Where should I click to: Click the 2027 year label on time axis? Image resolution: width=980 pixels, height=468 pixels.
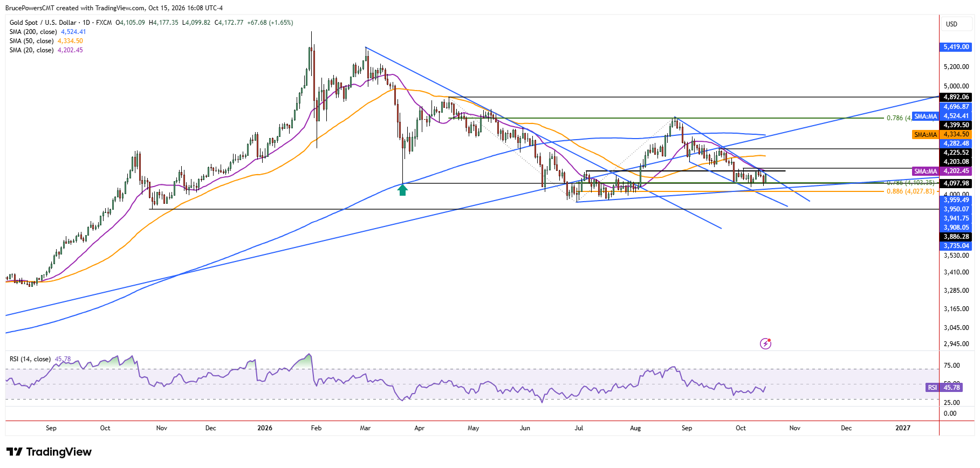(903, 428)
